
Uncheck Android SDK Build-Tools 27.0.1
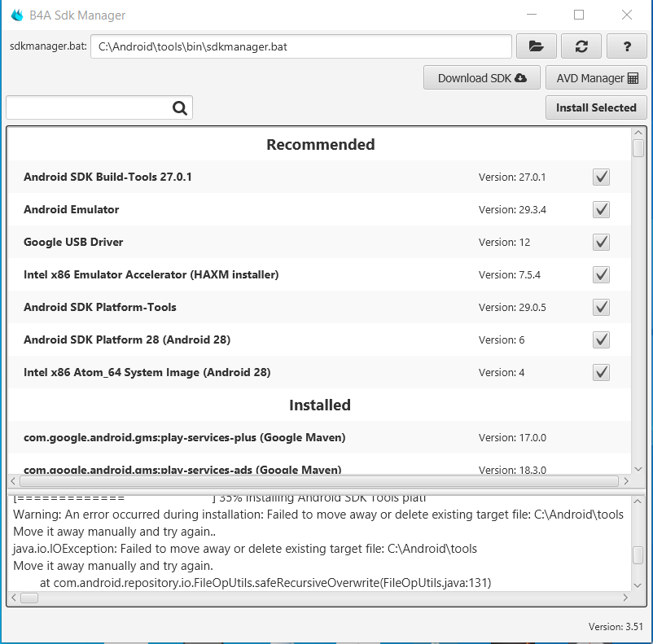tap(601, 177)
